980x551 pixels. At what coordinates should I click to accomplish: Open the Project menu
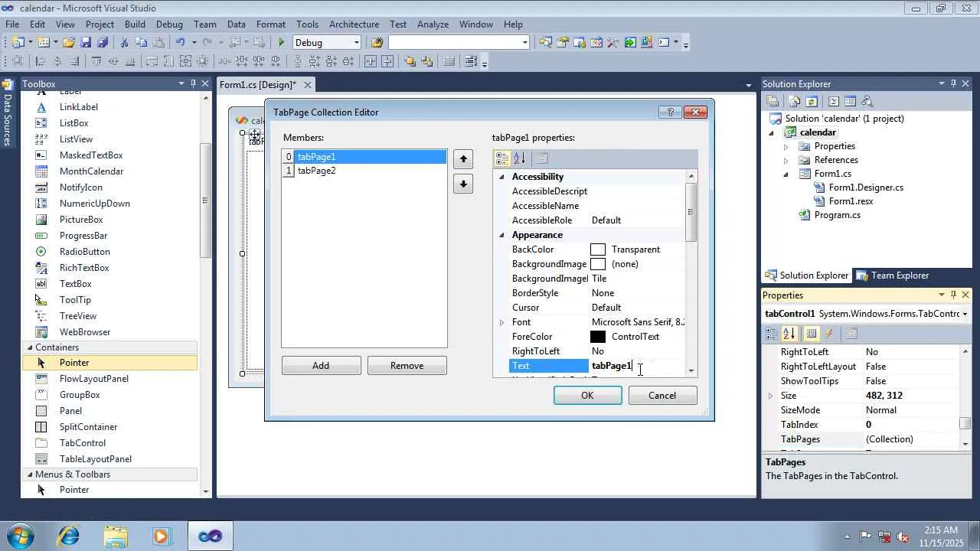pos(100,24)
